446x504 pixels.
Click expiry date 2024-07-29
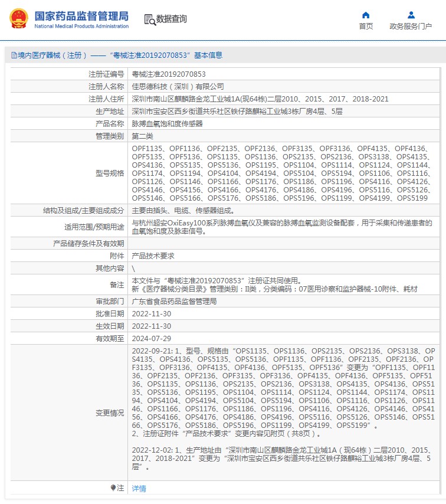pyautogui.click(x=152, y=339)
